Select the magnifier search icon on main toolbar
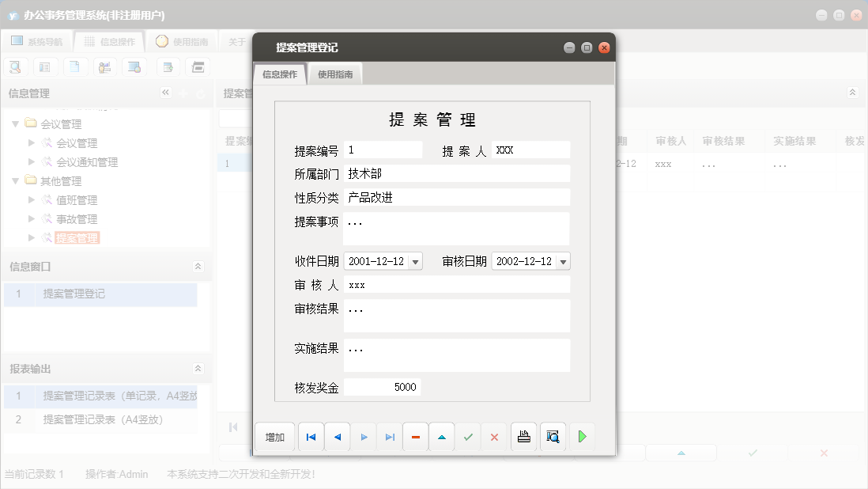Image resolution: width=868 pixels, height=489 pixels. pyautogui.click(x=14, y=66)
